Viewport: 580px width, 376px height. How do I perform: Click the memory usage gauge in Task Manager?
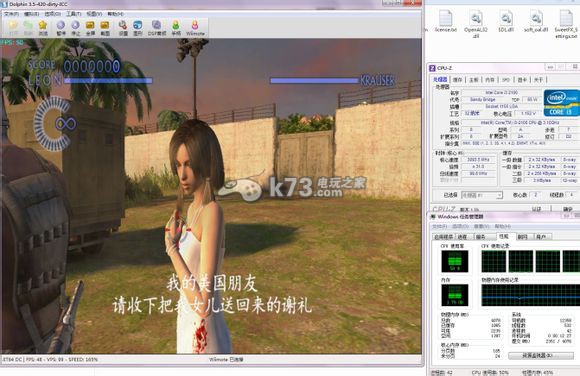[x=455, y=295]
